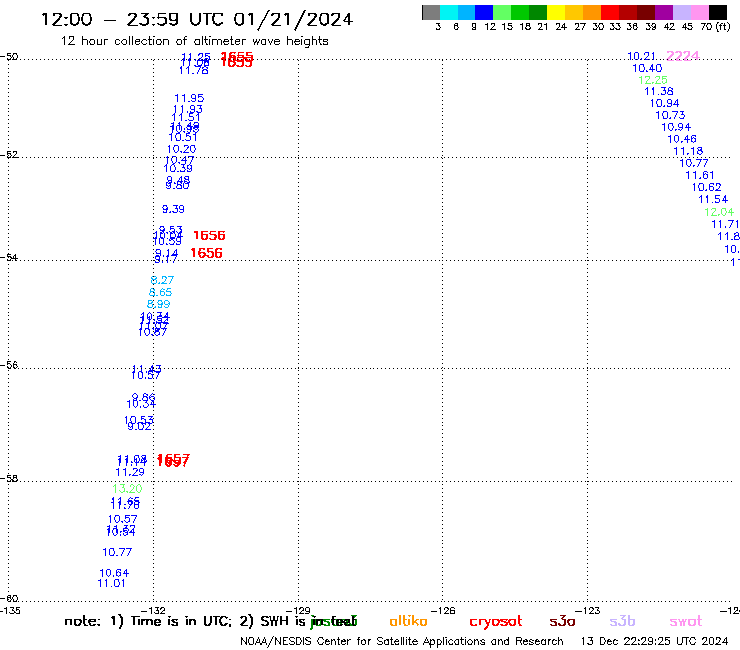
Task: Select the 's3a' satellite legend label
Action: 562,621
